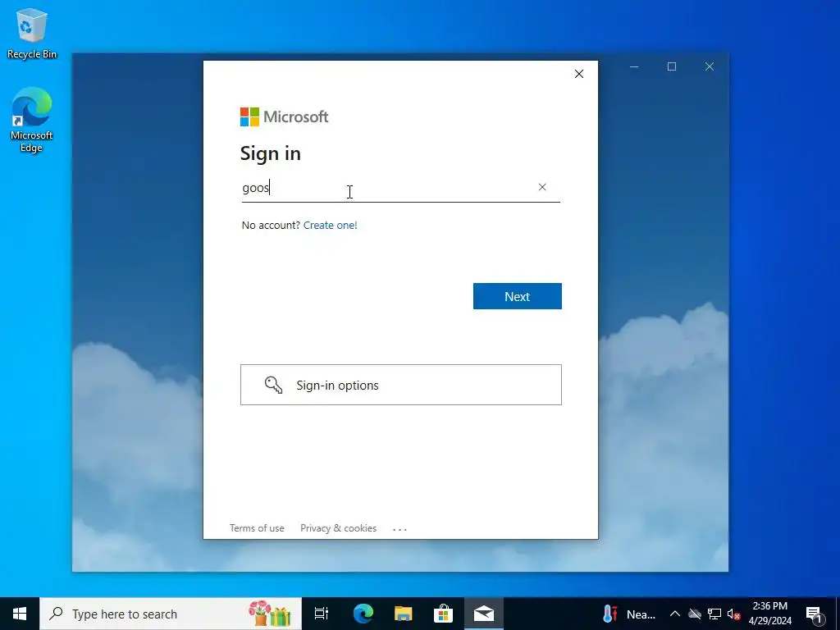Open Microsoft Store from taskbar
840x630 pixels.
coord(443,614)
